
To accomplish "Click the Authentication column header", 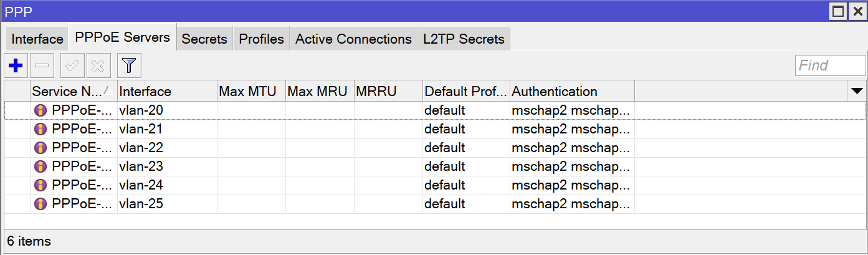I will (x=571, y=92).
